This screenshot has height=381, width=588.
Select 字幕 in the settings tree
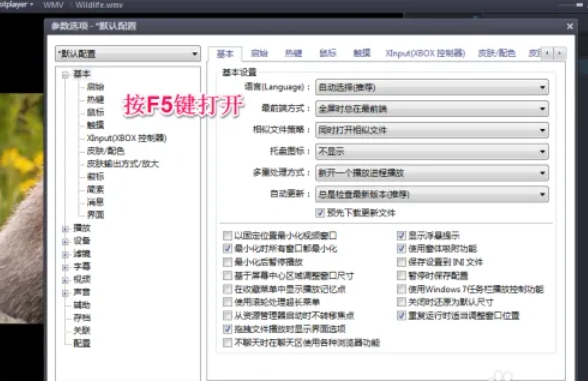tap(82, 267)
